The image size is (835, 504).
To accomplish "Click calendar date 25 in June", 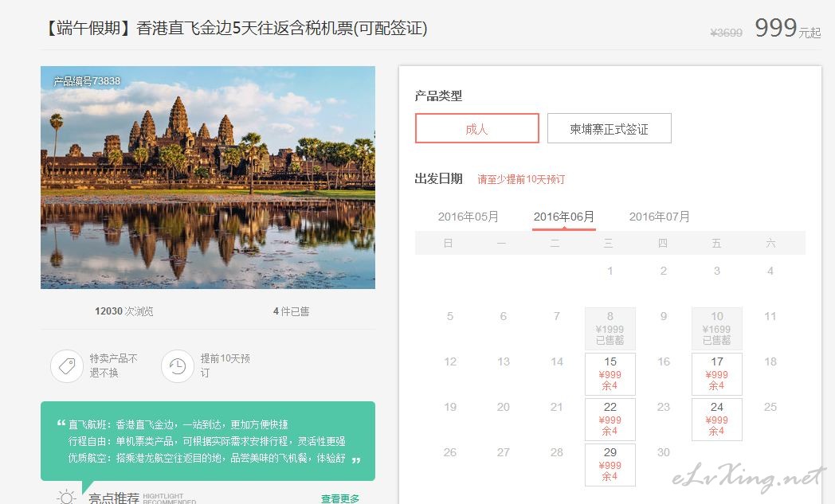I will point(770,407).
